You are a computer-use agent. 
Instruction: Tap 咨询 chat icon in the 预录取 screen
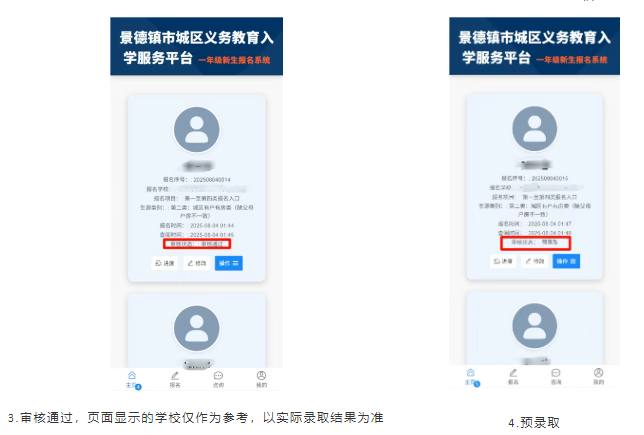556,377
